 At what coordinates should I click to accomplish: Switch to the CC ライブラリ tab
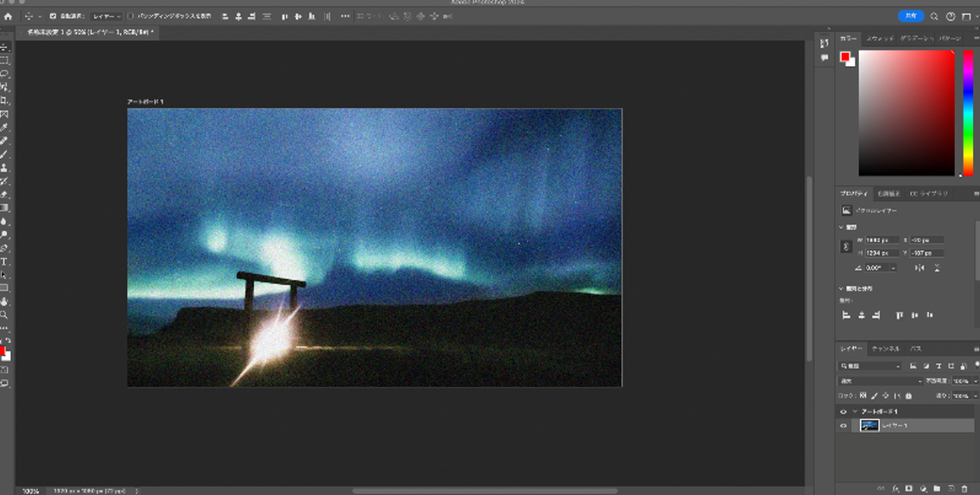point(929,194)
